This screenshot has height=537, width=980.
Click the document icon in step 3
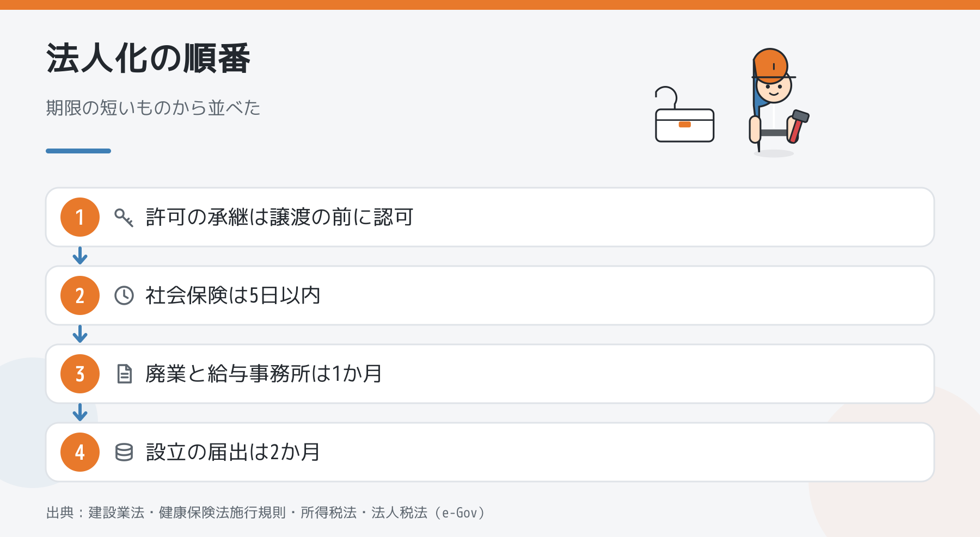tap(124, 374)
